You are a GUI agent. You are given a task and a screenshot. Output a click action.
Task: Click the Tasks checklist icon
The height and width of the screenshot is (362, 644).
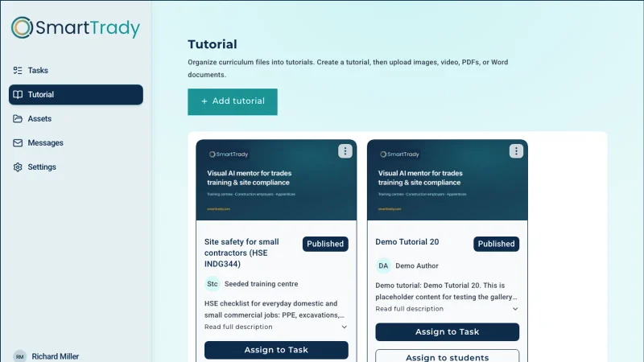[18, 71]
